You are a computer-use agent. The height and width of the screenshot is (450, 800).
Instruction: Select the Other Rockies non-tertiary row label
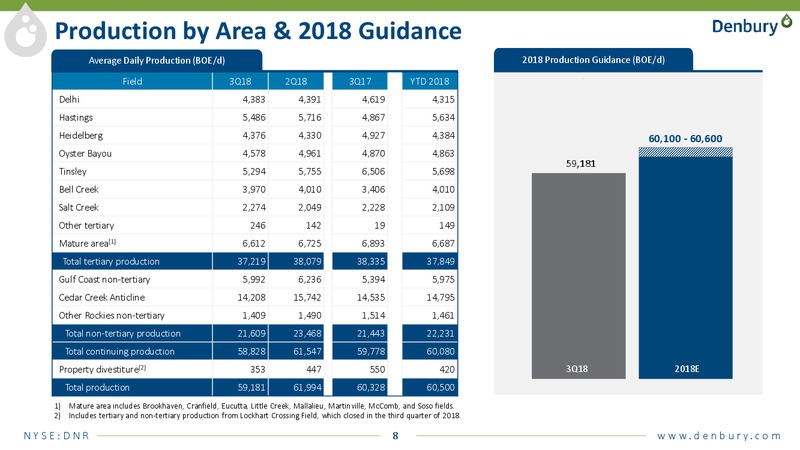click(111, 315)
